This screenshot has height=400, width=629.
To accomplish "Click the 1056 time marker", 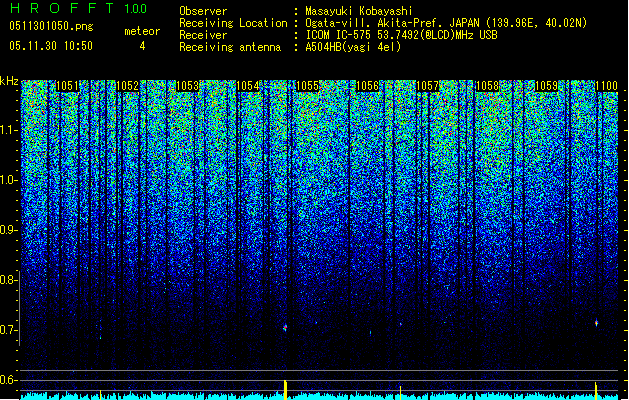I will tap(367, 86).
